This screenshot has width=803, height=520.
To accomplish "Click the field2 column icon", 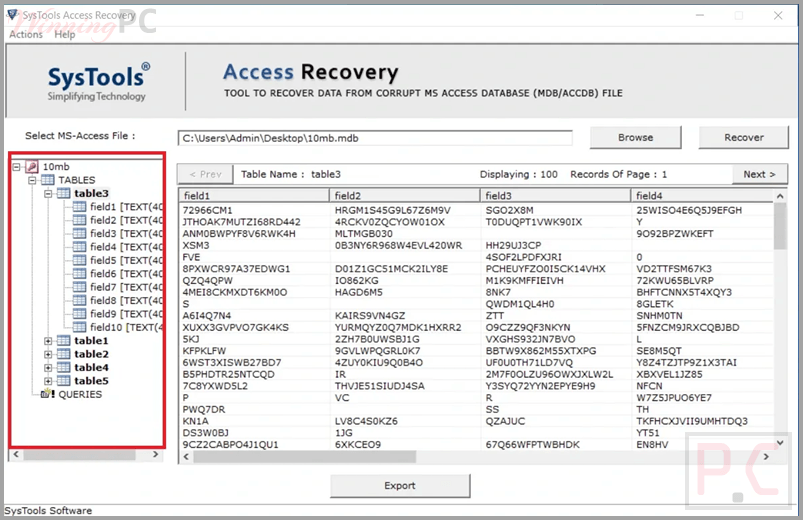I will point(79,220).
